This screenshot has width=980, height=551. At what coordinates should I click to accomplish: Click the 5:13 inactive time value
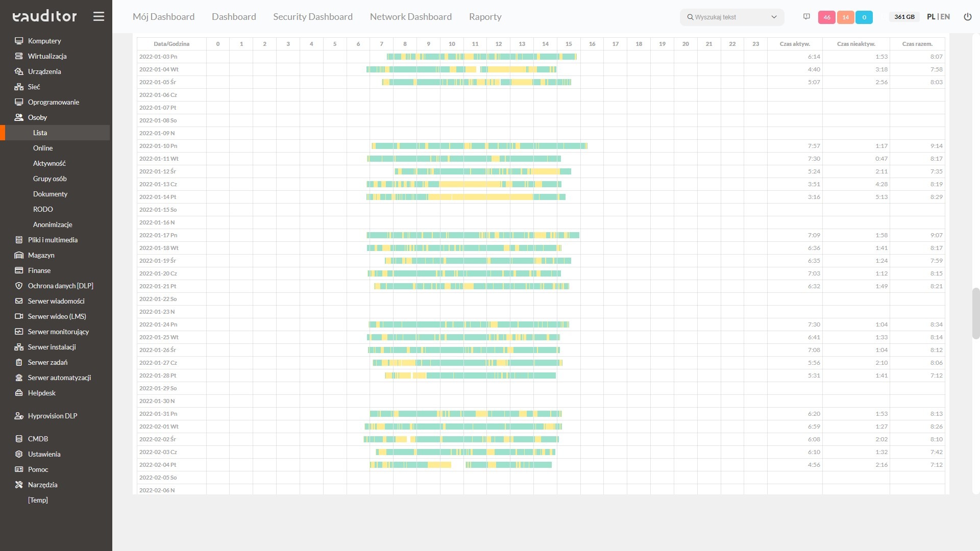point(881,197)
